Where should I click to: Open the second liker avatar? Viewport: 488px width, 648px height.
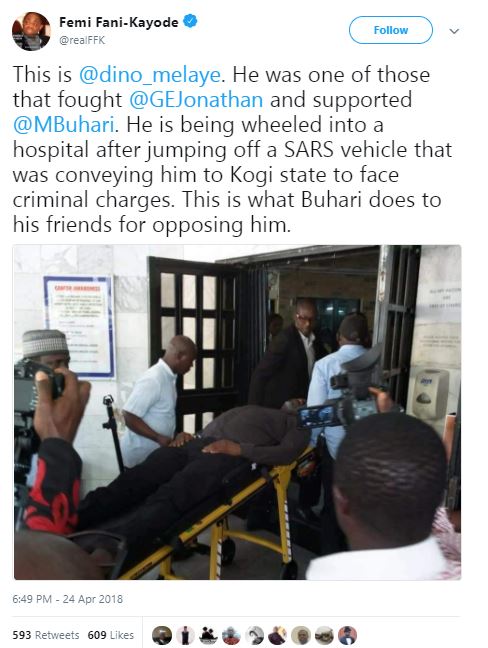[185, 635]
